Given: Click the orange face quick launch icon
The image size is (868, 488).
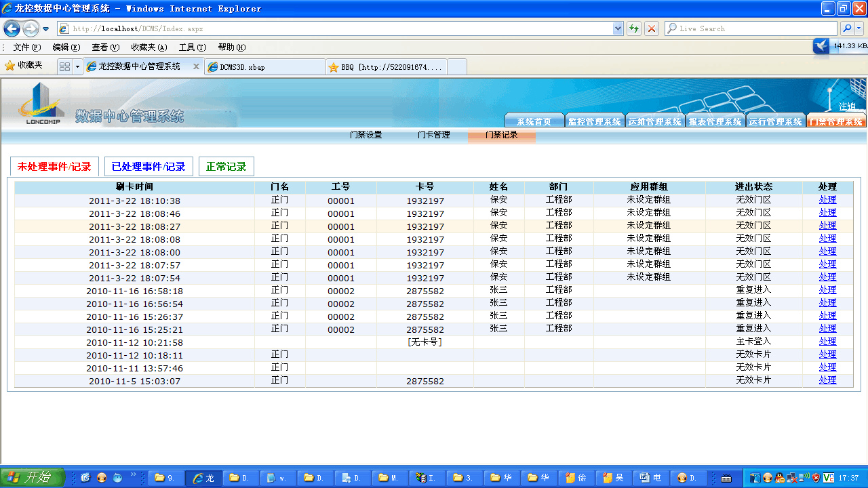Looking at the screenshot, I should point(102,478).
